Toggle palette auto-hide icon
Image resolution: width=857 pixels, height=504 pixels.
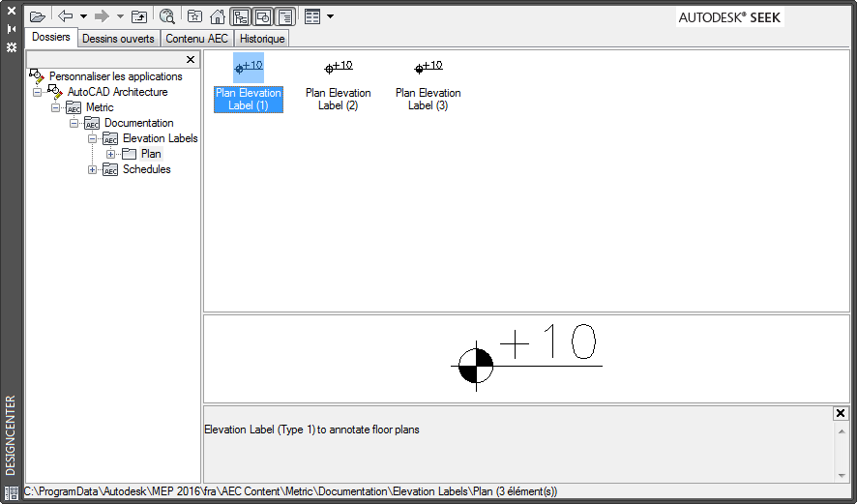(x=11, y=29)
